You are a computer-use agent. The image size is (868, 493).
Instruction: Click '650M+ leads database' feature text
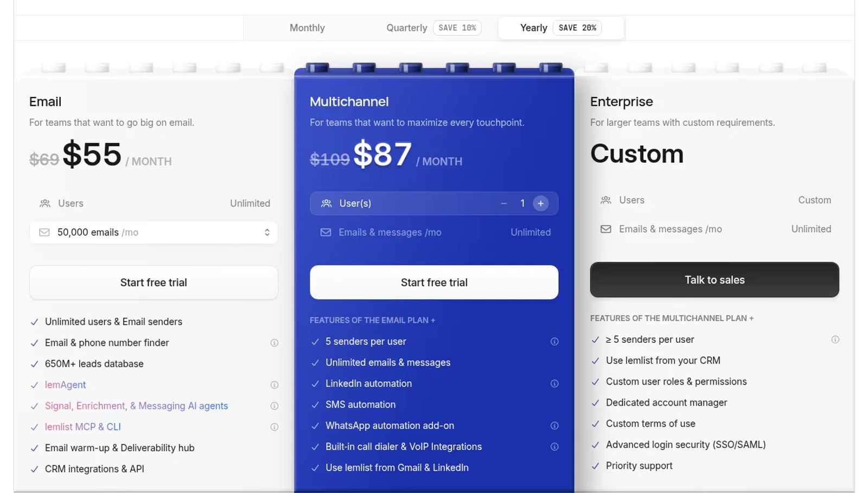[94, 364]
